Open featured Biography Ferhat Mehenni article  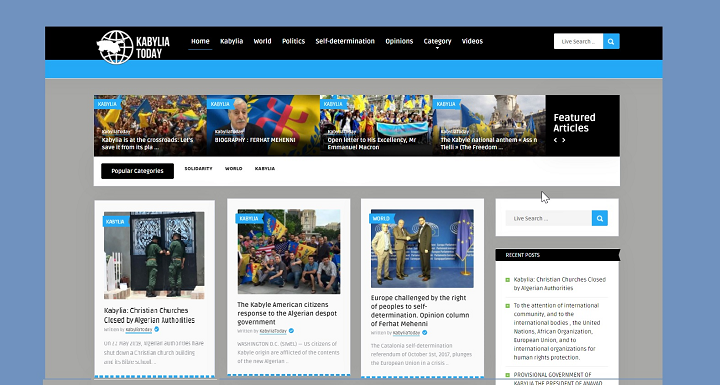coord(255,140)
